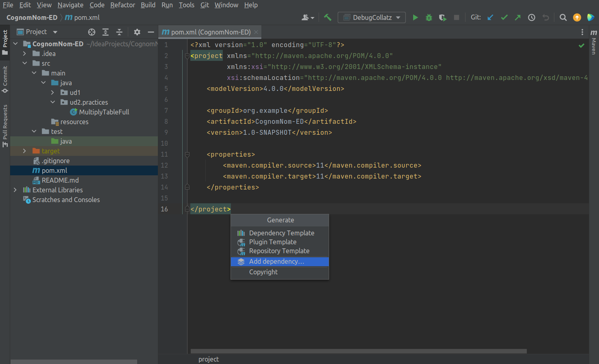This screenshot has height=364, width=599.
Task: Toggle the Pull Requests tool window
Action: point(5,126)
